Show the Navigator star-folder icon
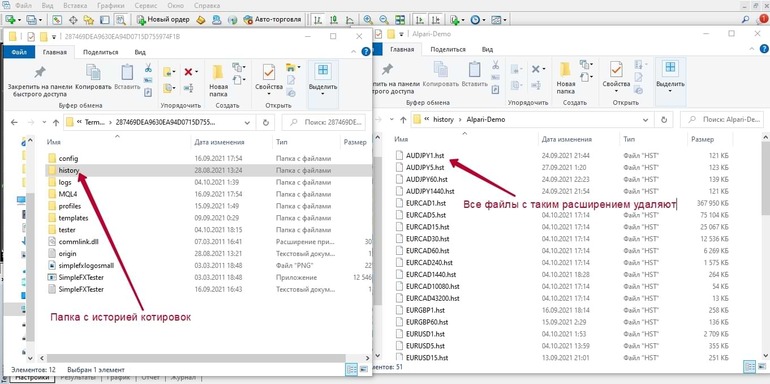Viewport: 770px width, 384px height. click(88, 20)
